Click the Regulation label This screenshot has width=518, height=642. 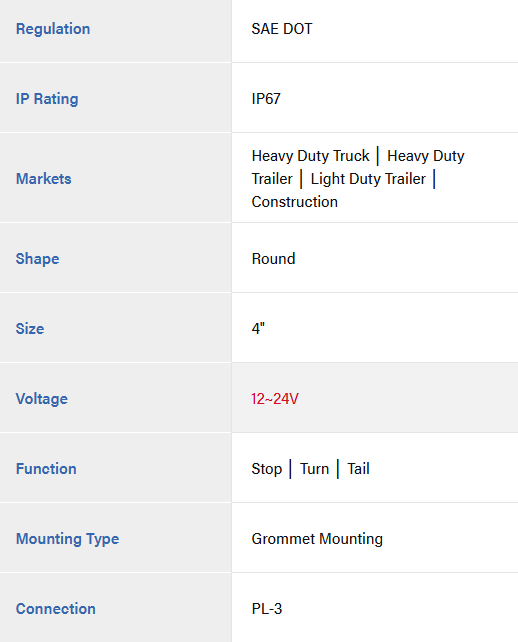click(53, 29)
